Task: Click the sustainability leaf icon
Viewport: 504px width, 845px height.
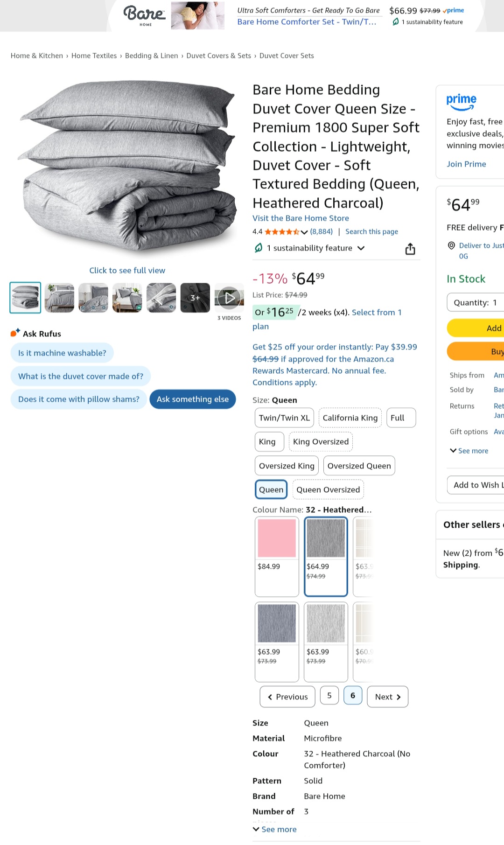Action: 259,248
